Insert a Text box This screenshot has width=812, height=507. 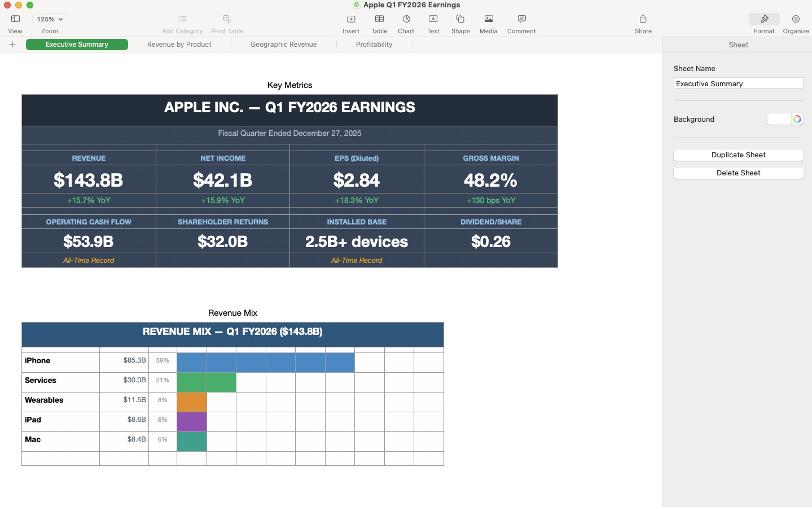tap(433, 19)
